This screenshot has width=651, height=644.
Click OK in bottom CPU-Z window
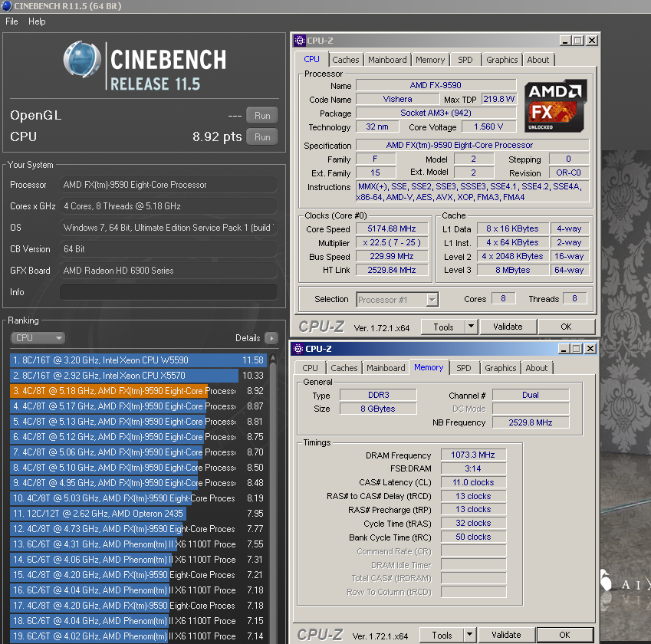pyautogui.click(x=564, y=635)
